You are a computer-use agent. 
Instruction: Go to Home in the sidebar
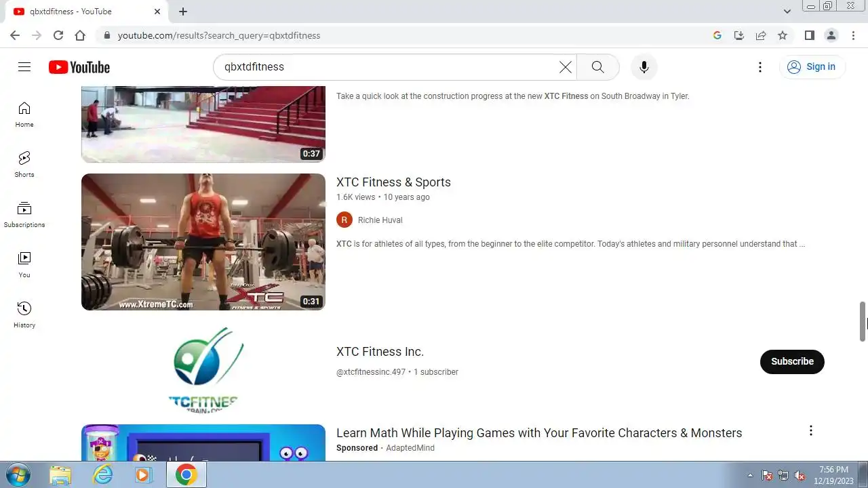24,115
